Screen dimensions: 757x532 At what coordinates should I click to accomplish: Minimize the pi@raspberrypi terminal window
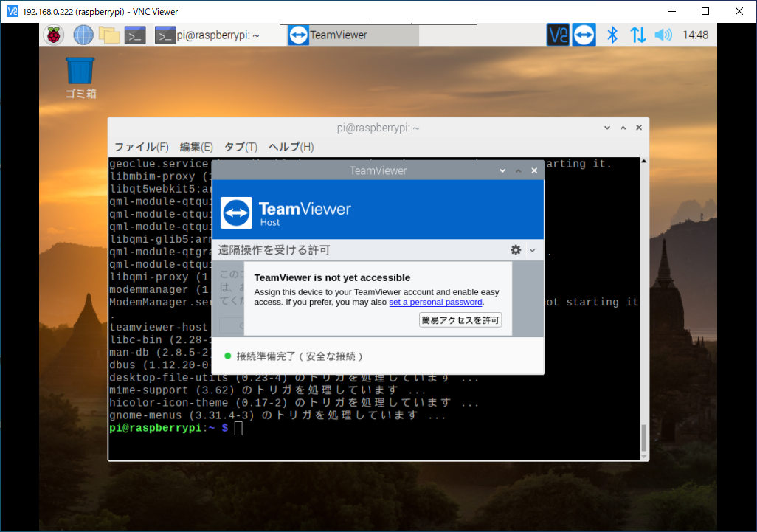pos(607,128)
